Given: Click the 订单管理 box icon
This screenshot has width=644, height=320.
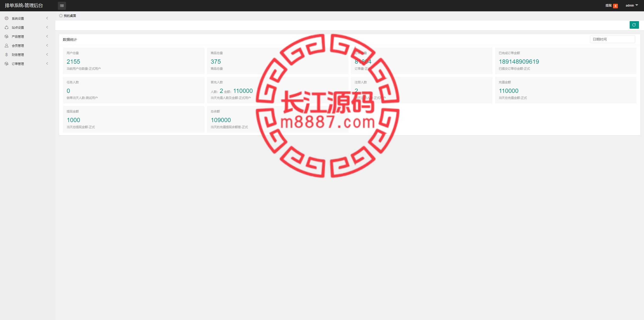Looking at the screenshot, I should coord(7,64).
